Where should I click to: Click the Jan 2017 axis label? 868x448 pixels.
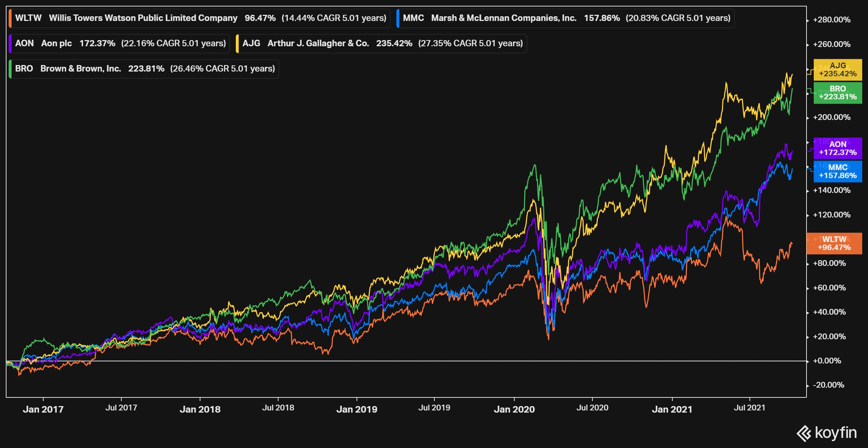click(x=43, y=409)
